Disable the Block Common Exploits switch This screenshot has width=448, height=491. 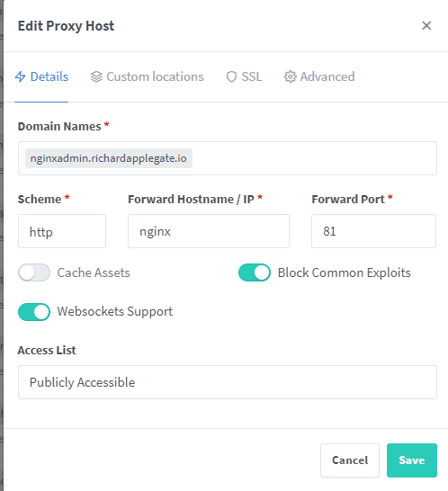click(x=255, y=272)
